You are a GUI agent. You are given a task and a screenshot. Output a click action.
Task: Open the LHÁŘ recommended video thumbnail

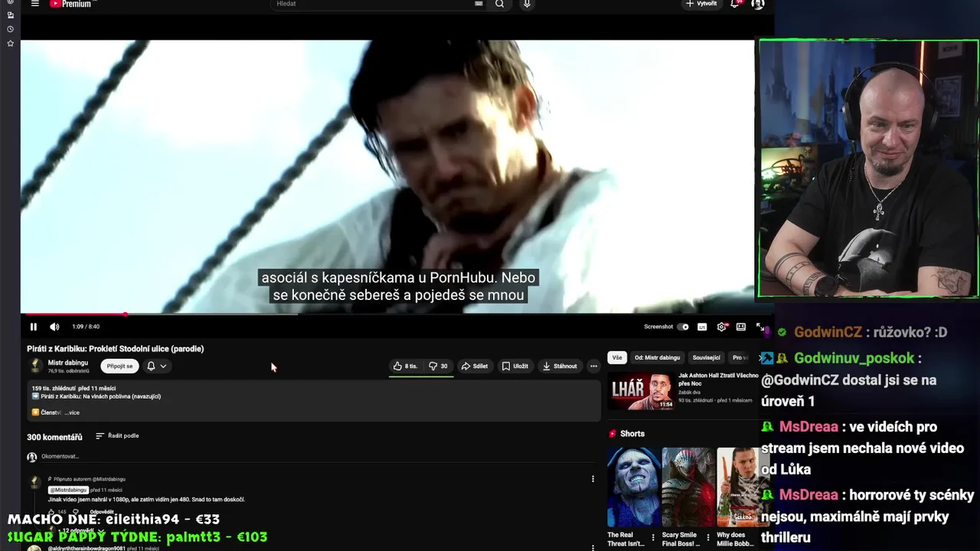click(642, 391)
